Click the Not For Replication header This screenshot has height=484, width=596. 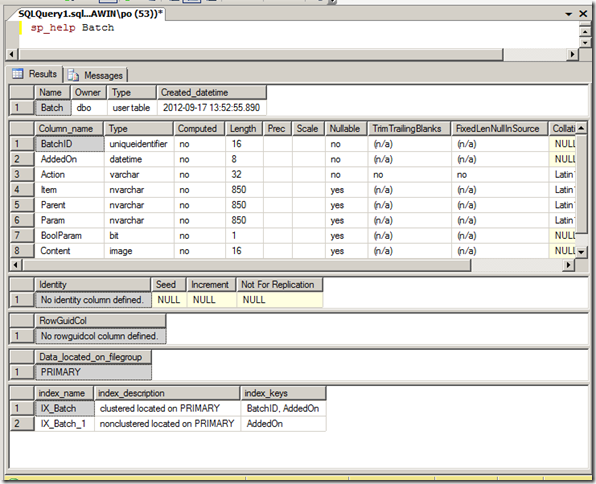(280, 284)
